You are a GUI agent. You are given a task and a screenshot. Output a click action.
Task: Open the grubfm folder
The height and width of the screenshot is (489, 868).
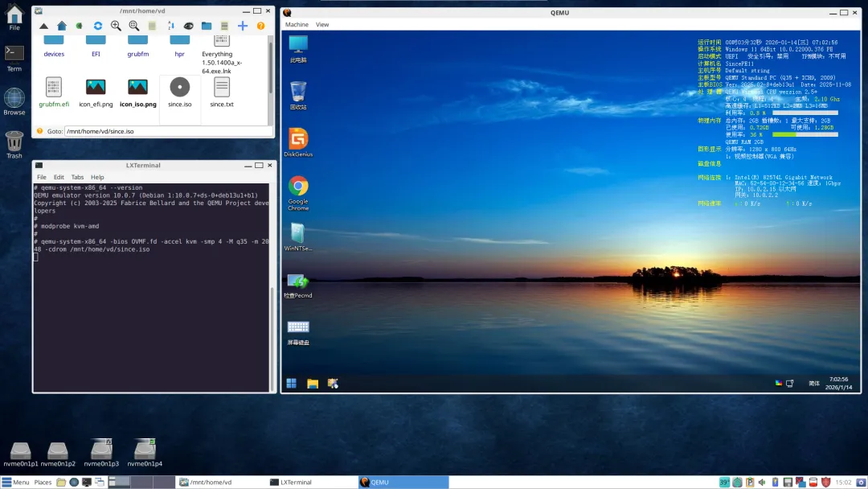click(x=138, y=47)
